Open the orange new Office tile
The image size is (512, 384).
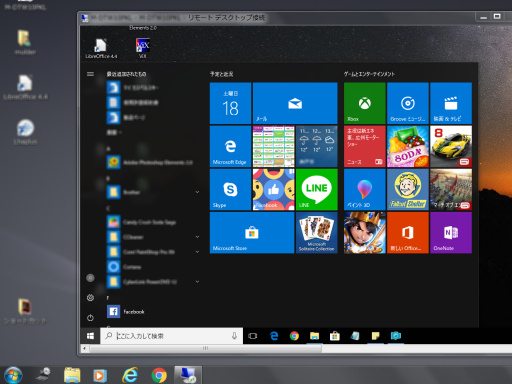(408, 233)
